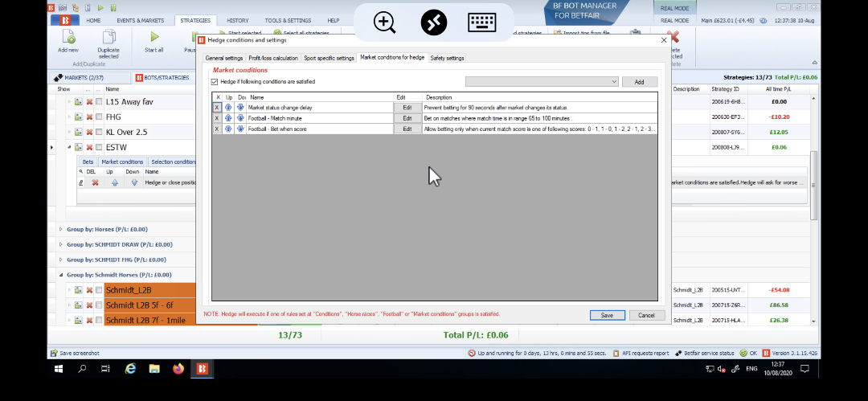This screenshot has width=868, height=401.
Task: Expand the Group by: SCHMIDT FHG group
Action: coord(61,260)
